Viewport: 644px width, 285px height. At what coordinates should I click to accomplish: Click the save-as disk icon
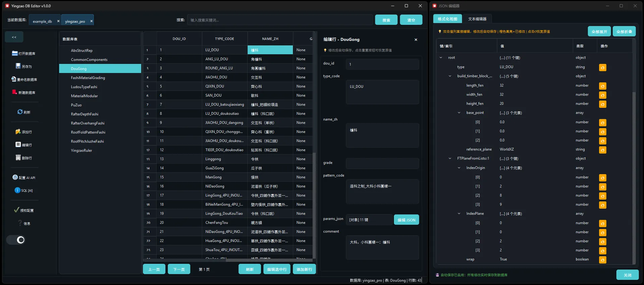[x=18, y=66]
